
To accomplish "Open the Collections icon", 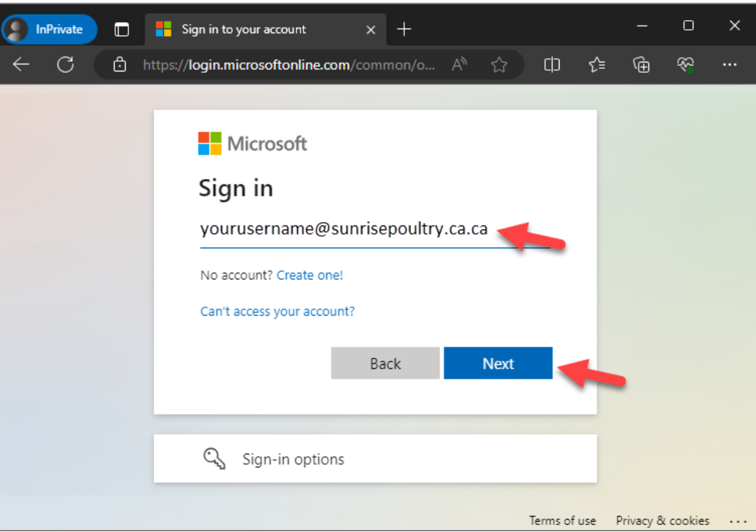I will click(x=641, y=65).
